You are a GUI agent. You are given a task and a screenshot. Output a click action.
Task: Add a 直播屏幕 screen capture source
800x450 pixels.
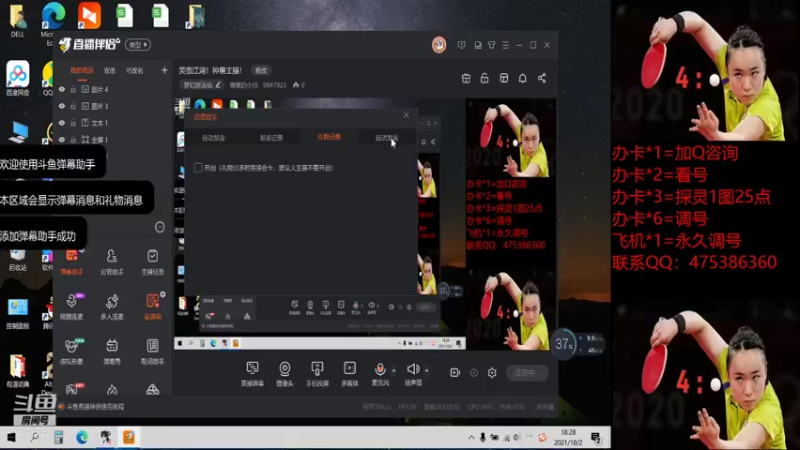pyautogui.click(x=252, y=374)
